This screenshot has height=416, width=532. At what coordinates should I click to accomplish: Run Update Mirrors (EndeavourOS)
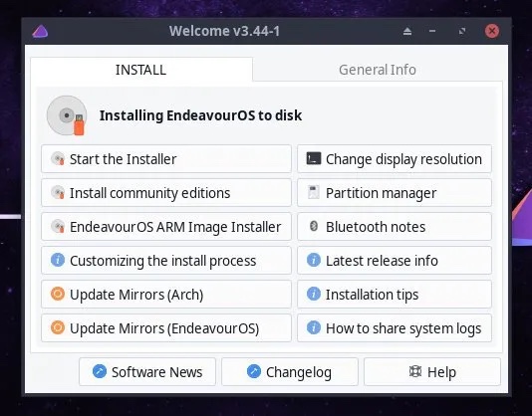(166, 328)
